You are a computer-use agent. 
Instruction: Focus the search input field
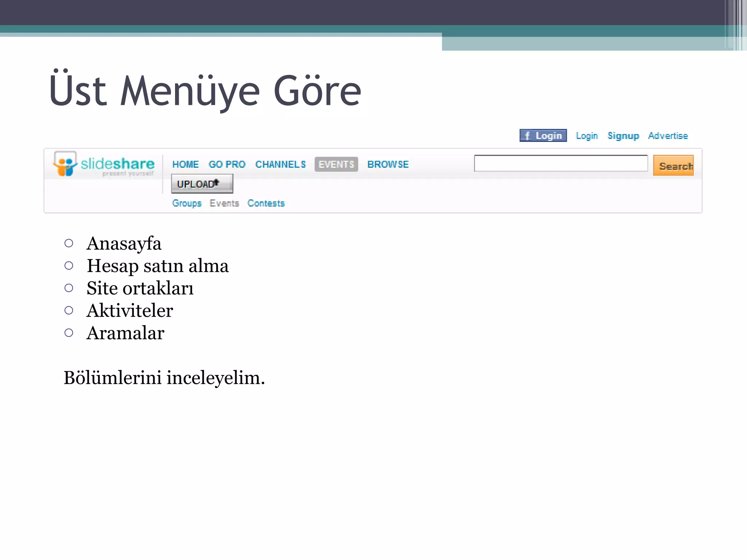[x=561, y=163]
